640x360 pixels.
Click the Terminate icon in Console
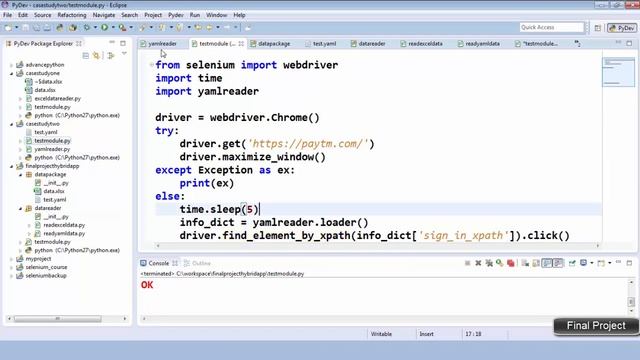pos(467,263)
